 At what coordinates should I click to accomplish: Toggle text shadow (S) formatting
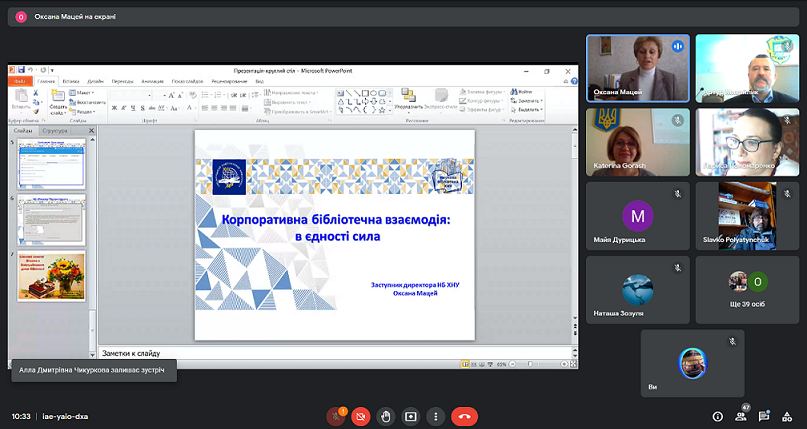pos(143,108)
